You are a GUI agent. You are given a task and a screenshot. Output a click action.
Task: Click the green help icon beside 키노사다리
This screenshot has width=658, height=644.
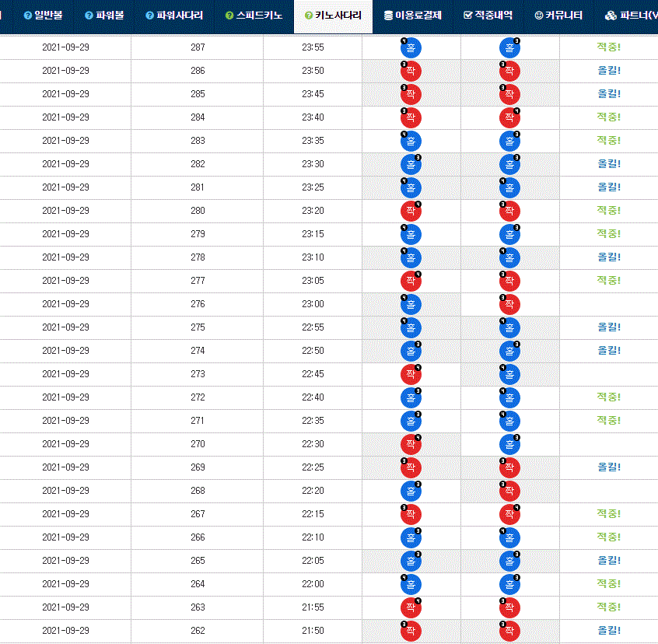[309, 16]
